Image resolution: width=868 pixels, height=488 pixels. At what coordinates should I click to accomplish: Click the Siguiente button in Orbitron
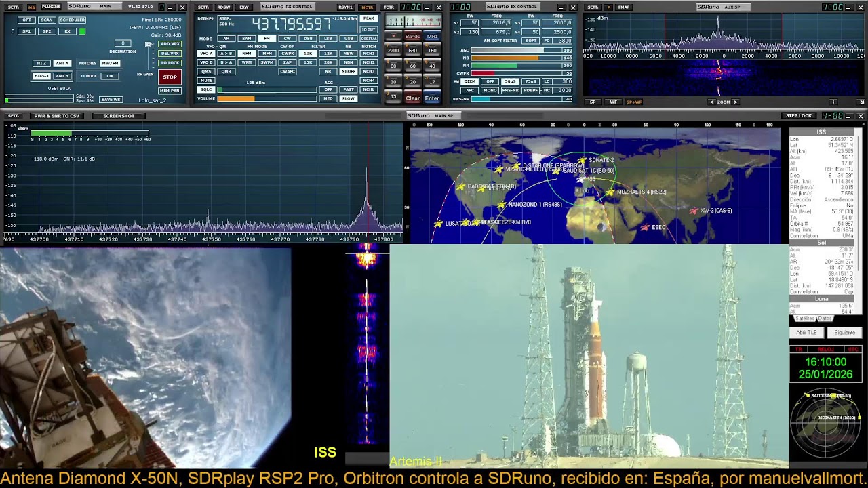pyautogui.click(x=844, y=333)
